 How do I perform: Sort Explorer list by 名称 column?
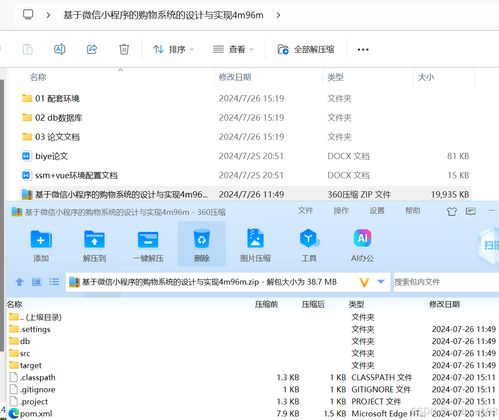click(x=38, y=77)
